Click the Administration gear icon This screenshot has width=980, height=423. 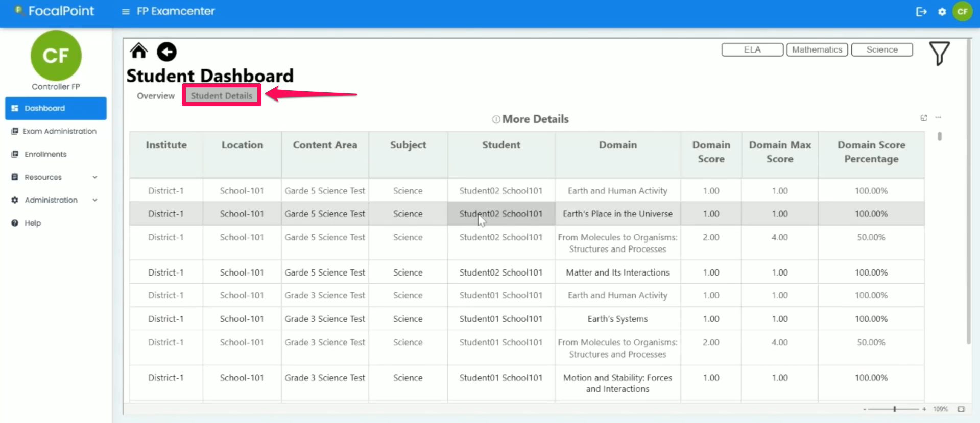pos(15,200)
